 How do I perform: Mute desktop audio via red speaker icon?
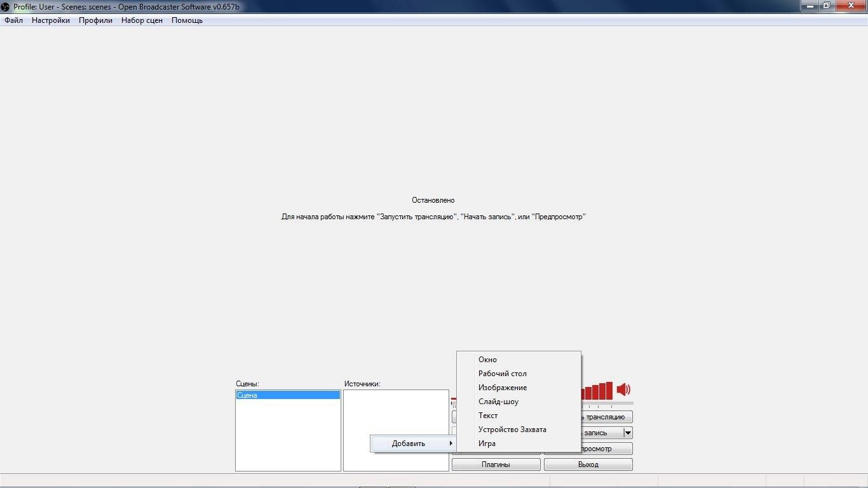pos(623,390)
